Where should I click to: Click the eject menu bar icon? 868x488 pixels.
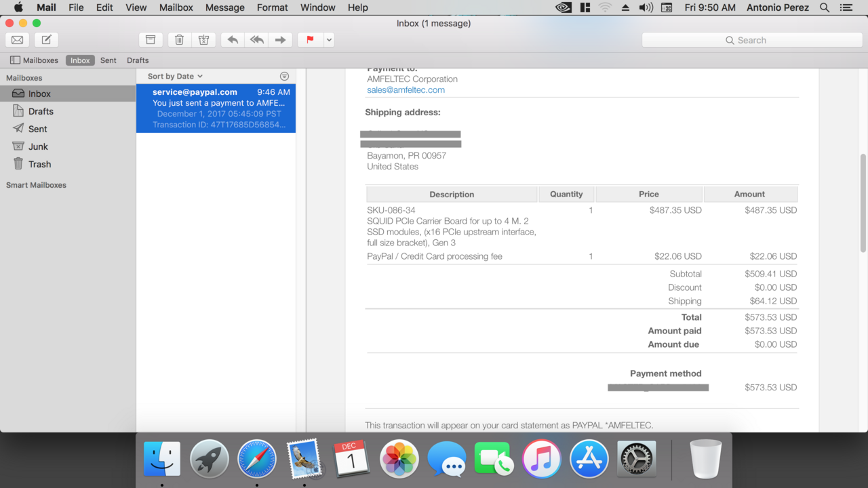click(x=625, y=7)
